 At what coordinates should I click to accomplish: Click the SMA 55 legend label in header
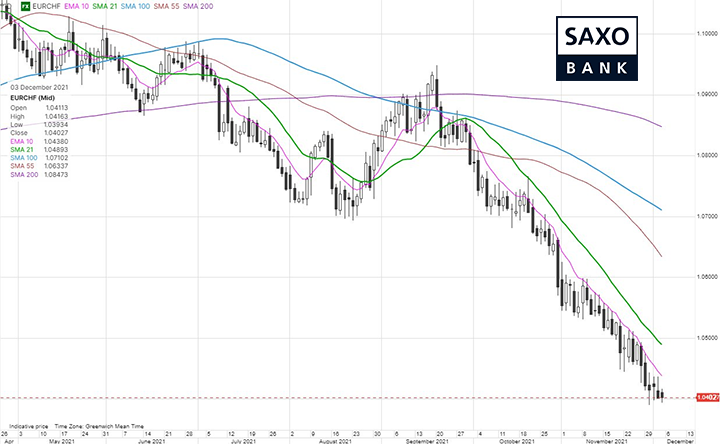pyautogui.click(x=166, y=6)
